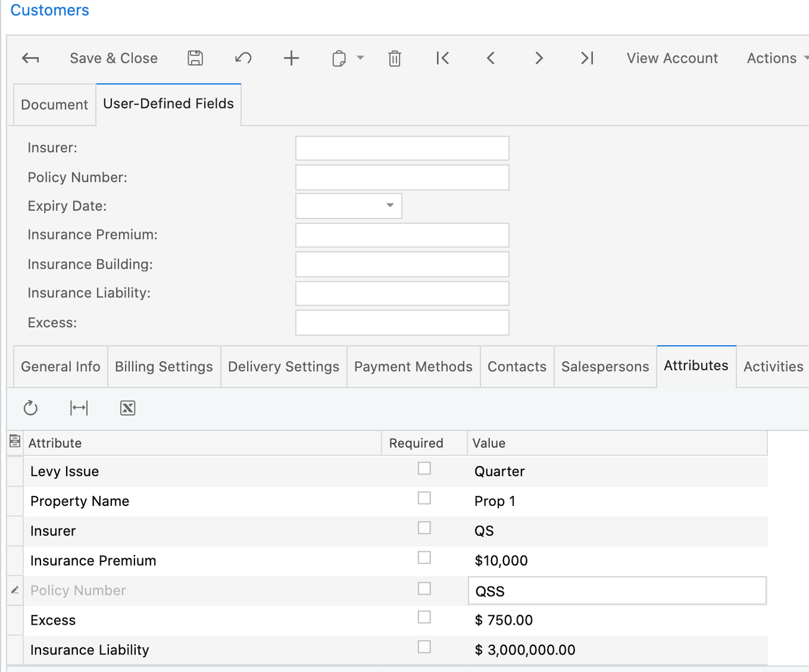
Task: Refresh the attributes grid
Action: tap(30, 408)
